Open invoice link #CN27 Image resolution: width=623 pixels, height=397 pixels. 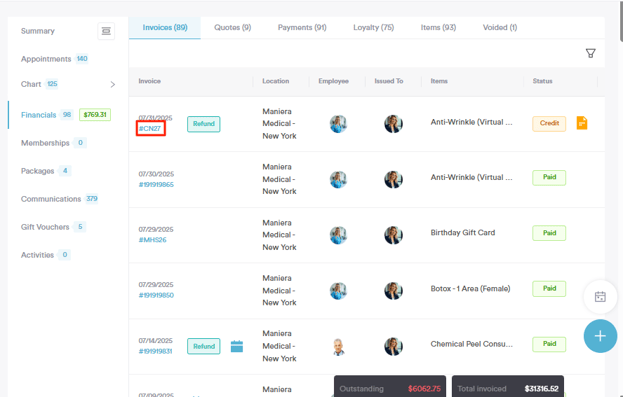tap(150, 129)
